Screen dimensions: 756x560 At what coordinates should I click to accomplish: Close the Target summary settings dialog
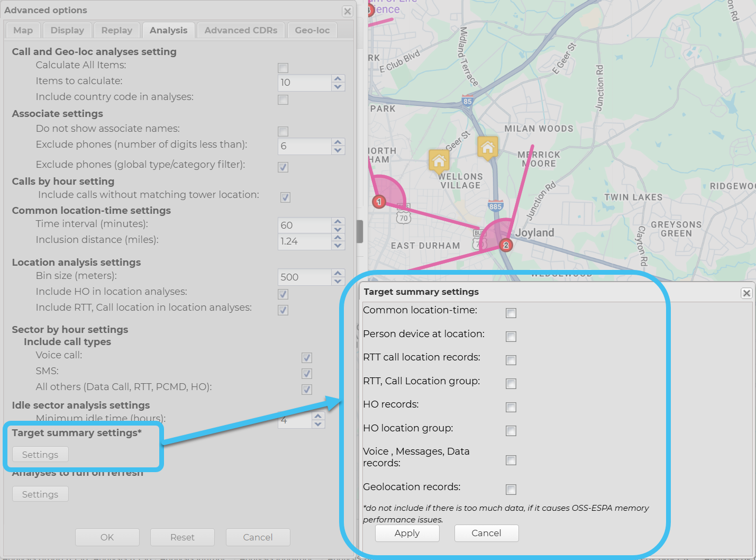(746, 293)
